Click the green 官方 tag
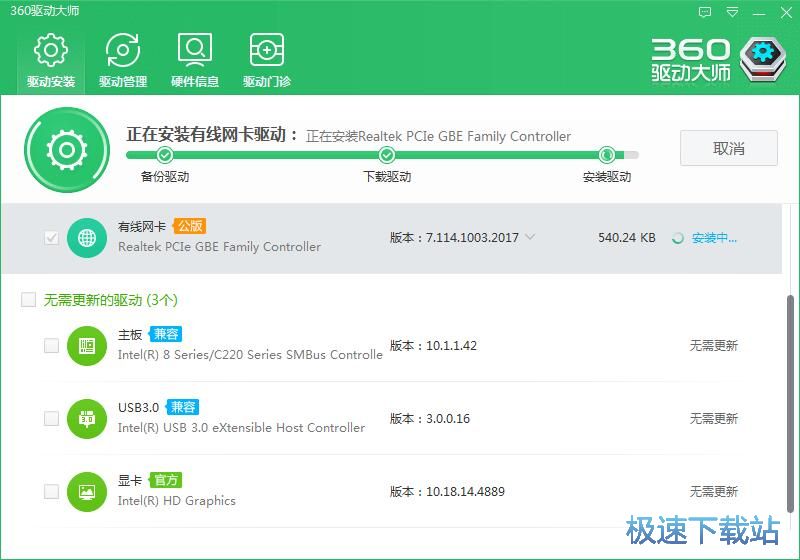This screenshot has height=560, width=800. pos(165,480)
